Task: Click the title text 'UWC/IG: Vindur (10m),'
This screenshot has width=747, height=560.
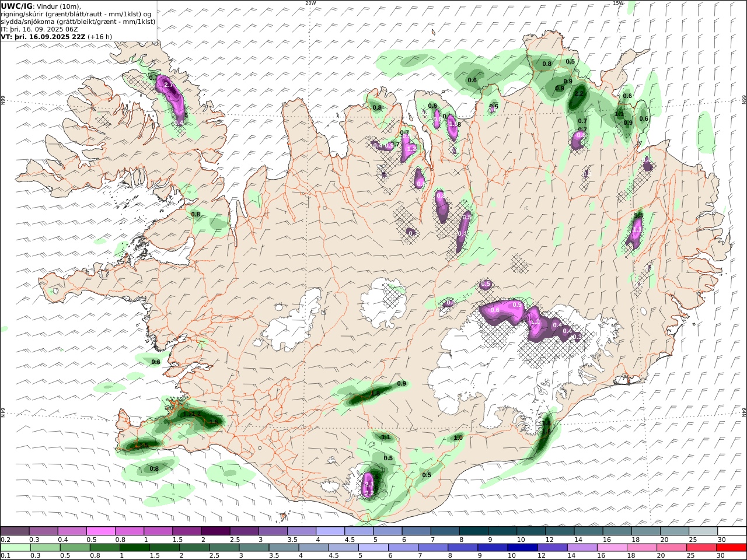Action: [41, 6]
